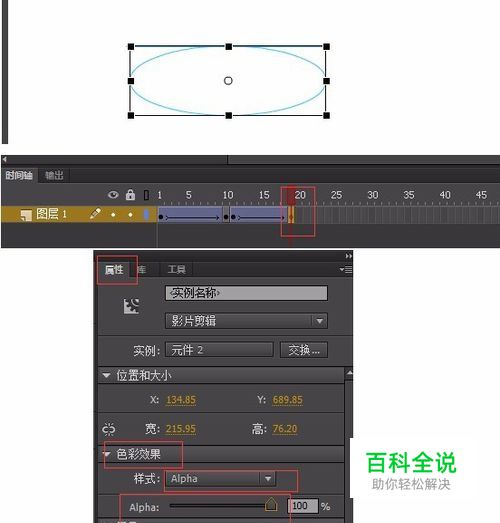The width and height of the screenshot is (500, 523).
Task: Toggle outline color swatch of 图层 1
Action: click(146, 214)
